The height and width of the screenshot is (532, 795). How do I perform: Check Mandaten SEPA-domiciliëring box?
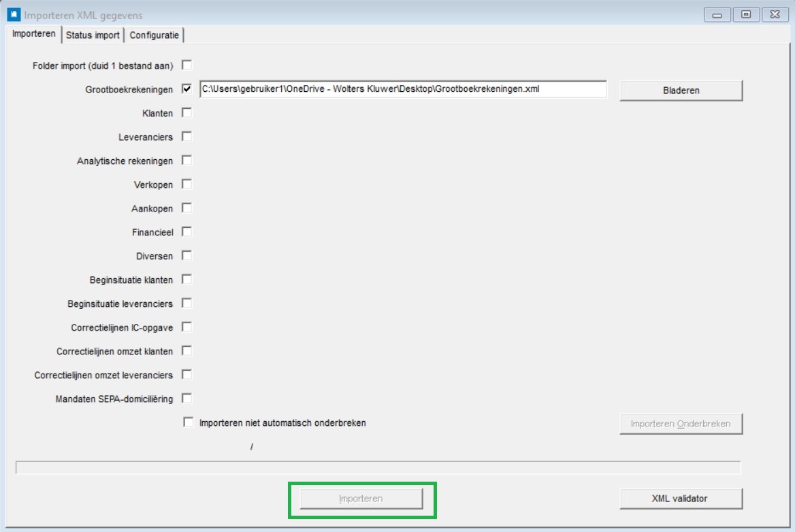pyautogui.click(x=187, y=399)
